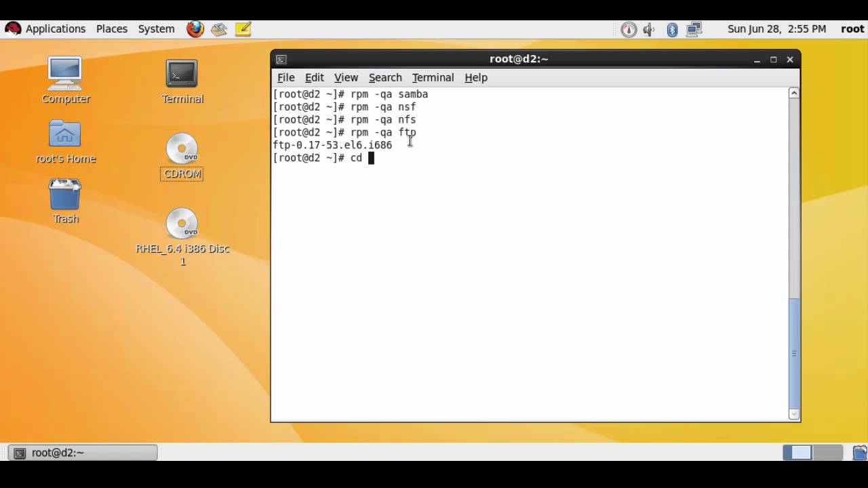Click the terminal vertical scrollbar thumb
This screenshot has width=868, height=488.
coord(794,352)
